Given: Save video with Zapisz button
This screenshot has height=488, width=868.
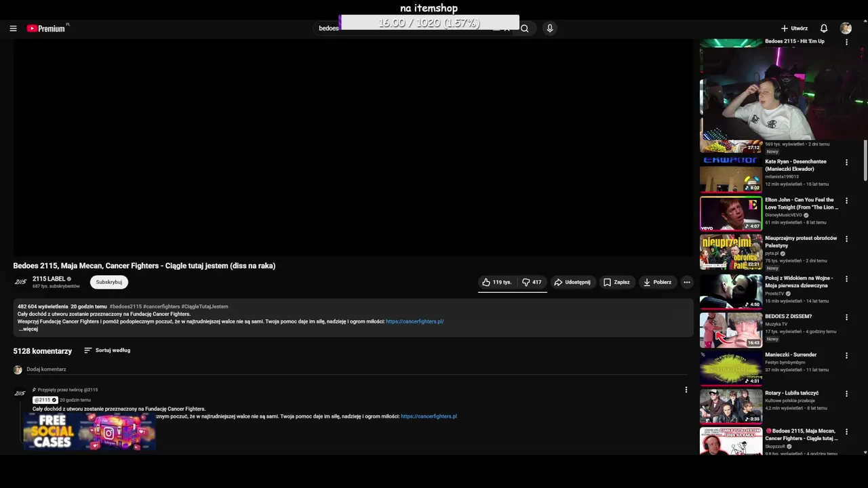Looking at the screenshot, I should pos(616,282).
